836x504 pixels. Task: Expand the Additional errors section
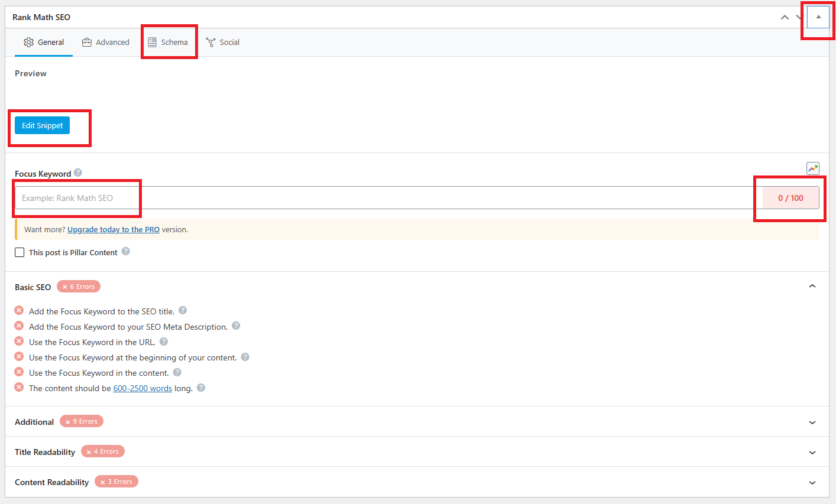(x=812, y=422)
